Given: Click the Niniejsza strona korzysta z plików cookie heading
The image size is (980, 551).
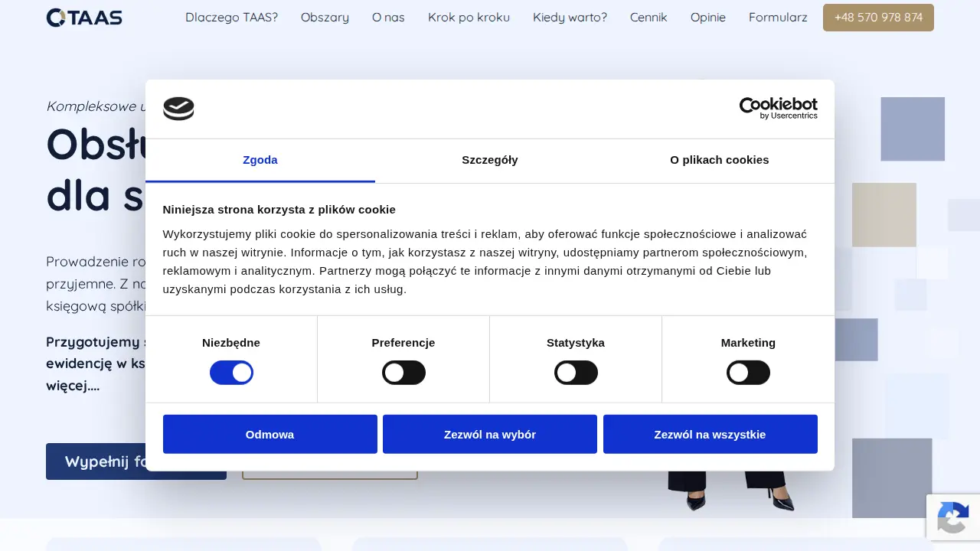Looking at the screenshot, I should point(279,210).
